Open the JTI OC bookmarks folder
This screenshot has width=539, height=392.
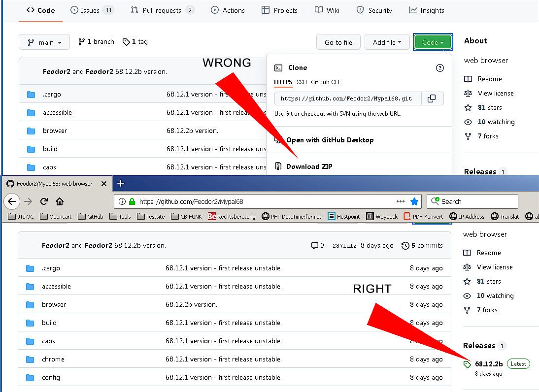(21, 217)
